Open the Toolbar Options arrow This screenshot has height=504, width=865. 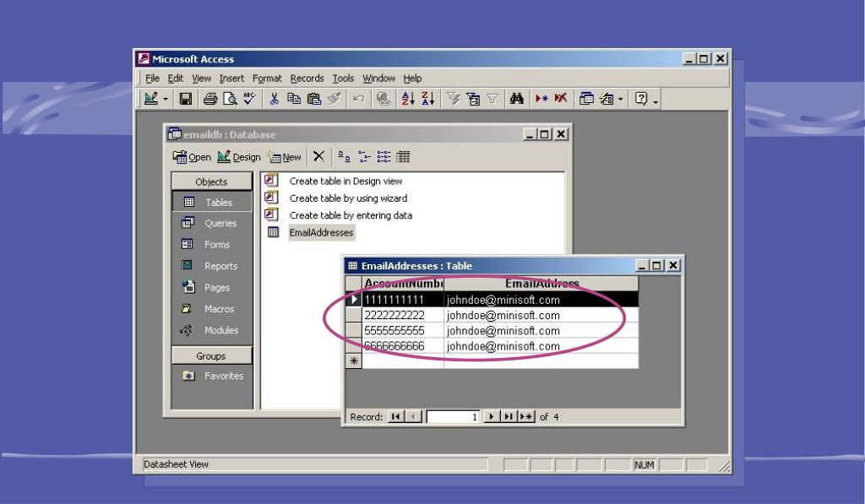click(x=656, y=100)
